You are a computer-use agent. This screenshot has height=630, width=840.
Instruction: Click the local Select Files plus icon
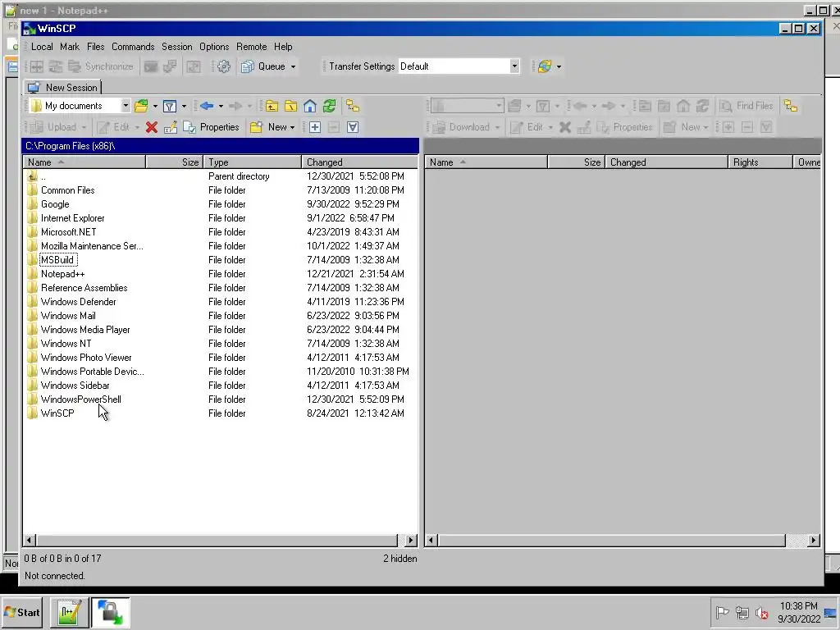click(315, 127)
